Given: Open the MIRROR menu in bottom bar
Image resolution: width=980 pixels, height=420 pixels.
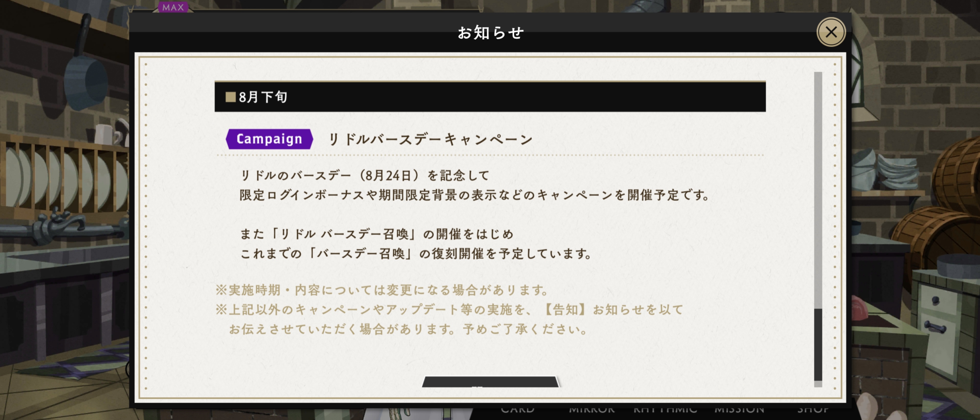Looking at the screenshot, I should pos(592,410).
